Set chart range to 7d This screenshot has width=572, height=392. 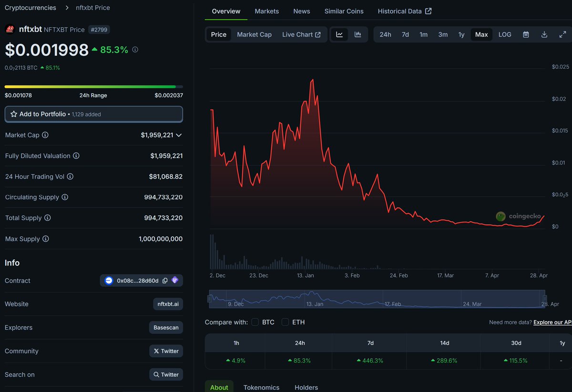(x=405, y=34)
